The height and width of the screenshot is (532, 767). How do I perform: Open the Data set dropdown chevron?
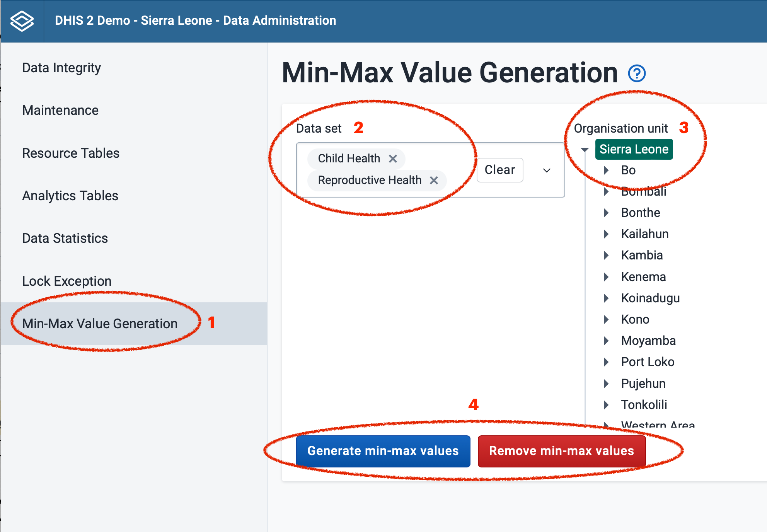click(547, 170)
